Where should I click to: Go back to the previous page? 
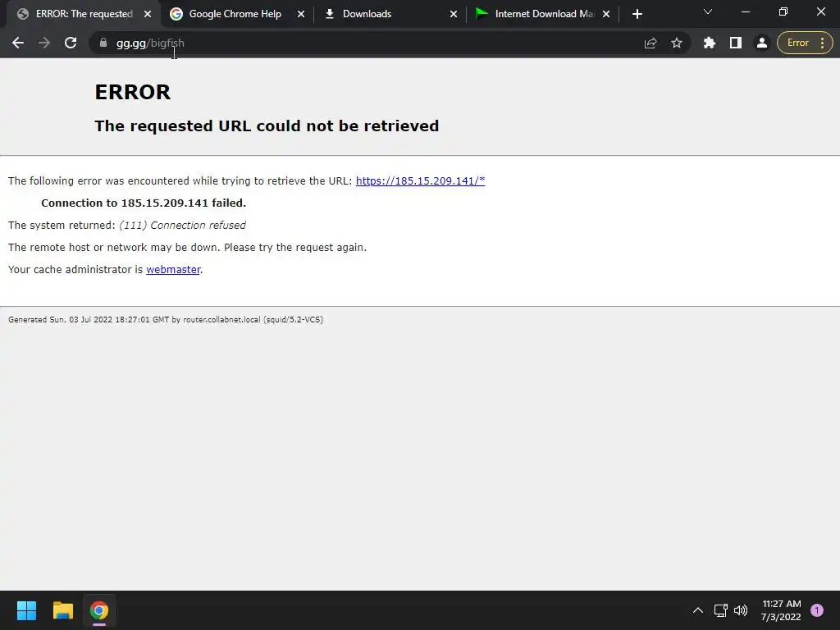tap(18, 43)
